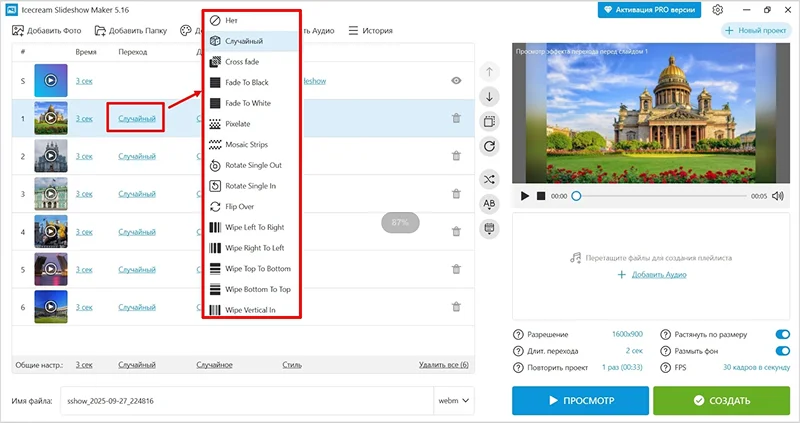Open general settings Случайный transition dropdown
800x423 pixels.
137,365
